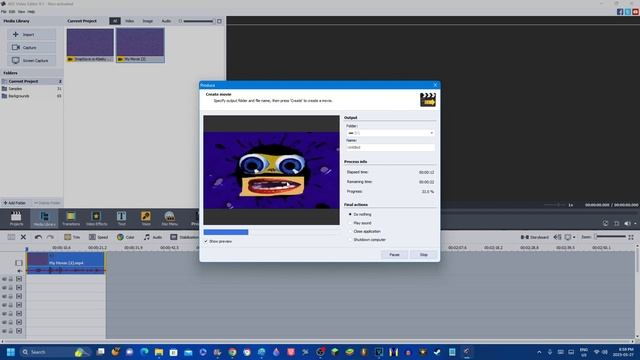Open the Video Effects section
Image resolution: width=640 pixels, height=360 pixels.
click(x=96, y=218)
